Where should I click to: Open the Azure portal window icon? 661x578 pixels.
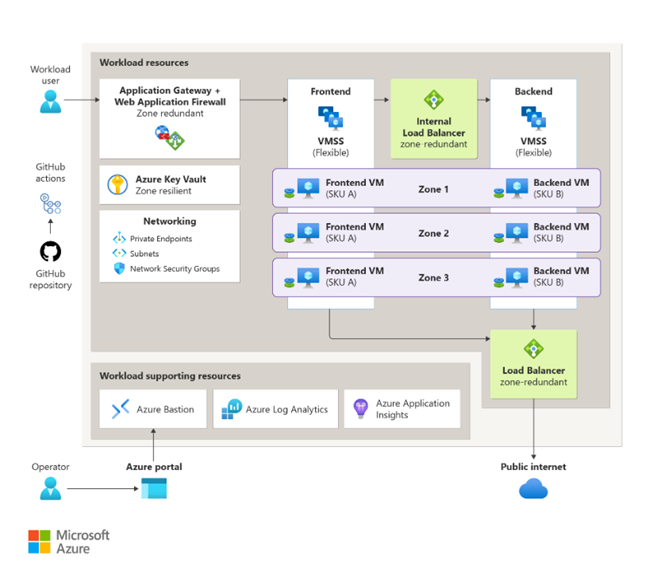[x=154, y=488]
